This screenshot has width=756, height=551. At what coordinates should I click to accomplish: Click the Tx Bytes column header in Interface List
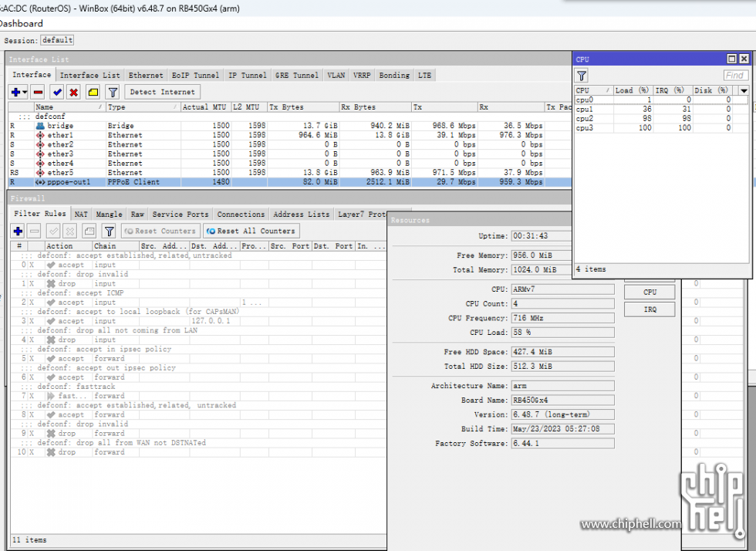click(x=302, y=107)
